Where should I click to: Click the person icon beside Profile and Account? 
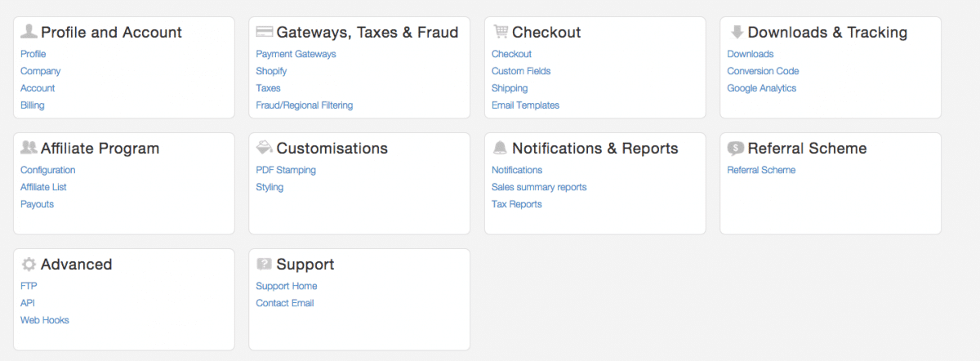pyautogui.click(x=29, y=32)
